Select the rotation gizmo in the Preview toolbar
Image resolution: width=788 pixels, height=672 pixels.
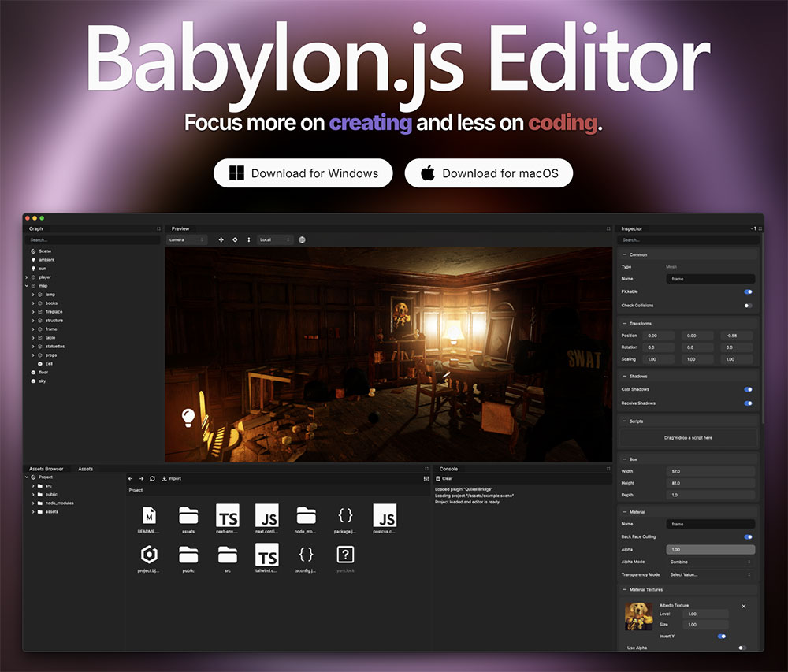point(236,239)
